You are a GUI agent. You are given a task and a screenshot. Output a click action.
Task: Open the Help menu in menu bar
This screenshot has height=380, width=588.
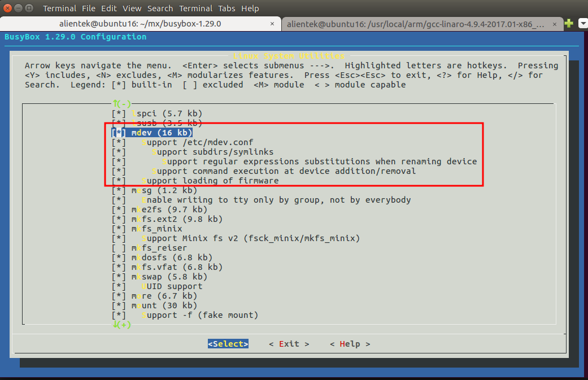coord(250,8)
